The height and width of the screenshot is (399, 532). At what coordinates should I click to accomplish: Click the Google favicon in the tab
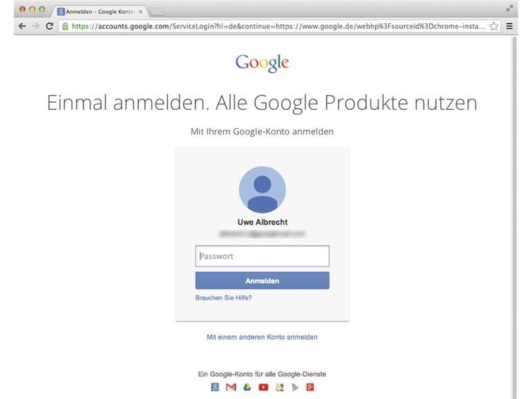coord(61,12)
